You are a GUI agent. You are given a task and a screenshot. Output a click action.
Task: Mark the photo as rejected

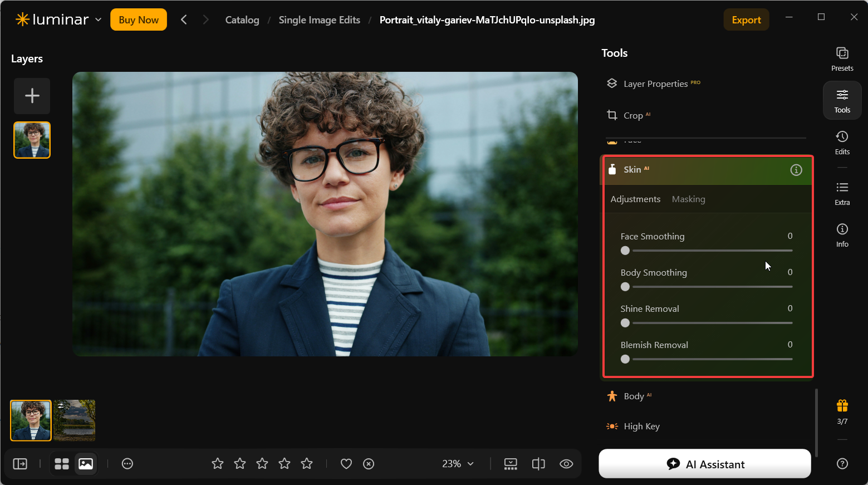[x=369, y=464]
